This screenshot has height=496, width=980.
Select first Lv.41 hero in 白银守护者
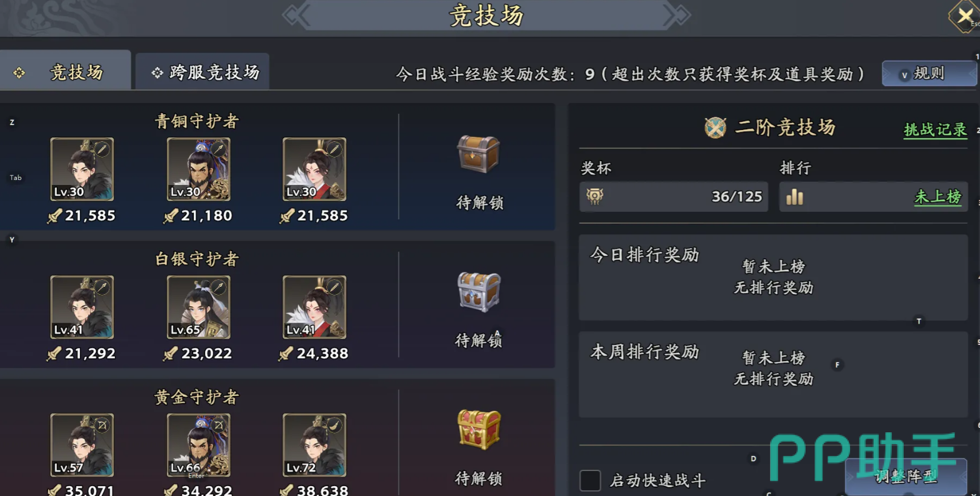point(82,307)
